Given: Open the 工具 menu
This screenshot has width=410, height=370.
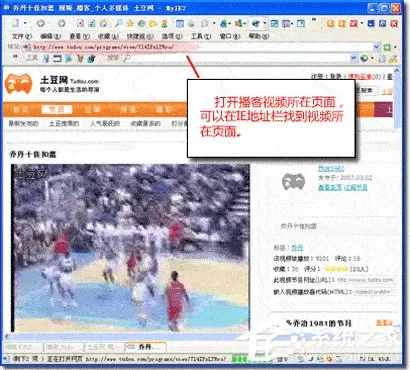Looking at the screenshot, I should click(201, 36).
